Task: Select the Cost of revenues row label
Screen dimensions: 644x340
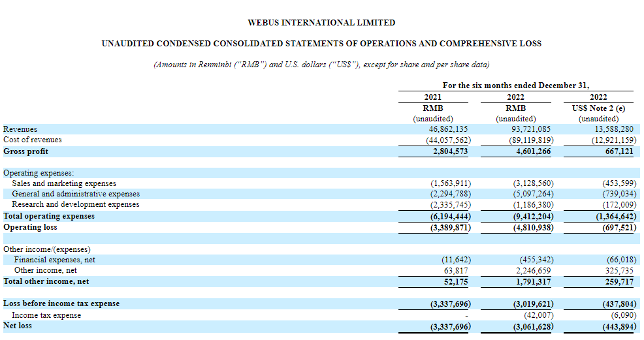Action: [33, 140]
